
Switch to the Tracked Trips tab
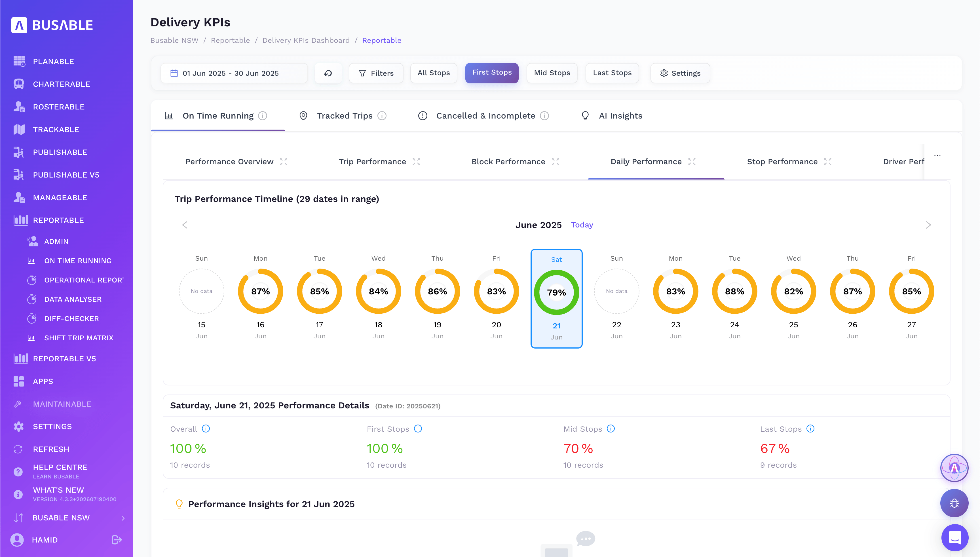pyautogui.click(x=345, y=115)
